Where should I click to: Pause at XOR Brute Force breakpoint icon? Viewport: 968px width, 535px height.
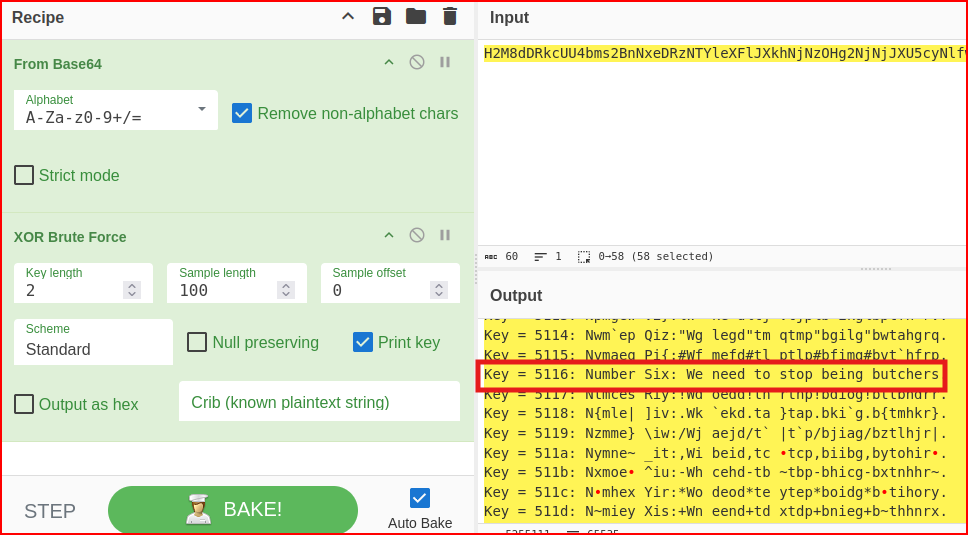[x=445, y=235]
